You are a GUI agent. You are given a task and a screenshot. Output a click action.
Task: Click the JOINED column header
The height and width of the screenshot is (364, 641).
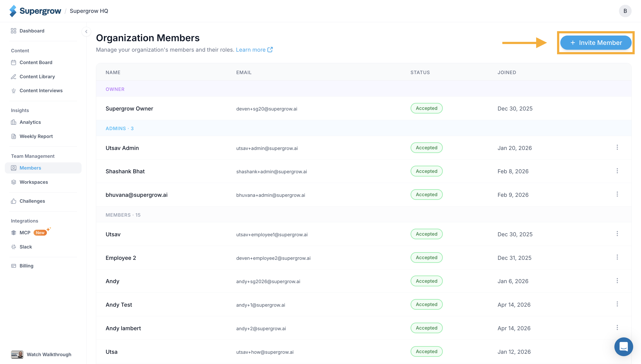[507, 73]
